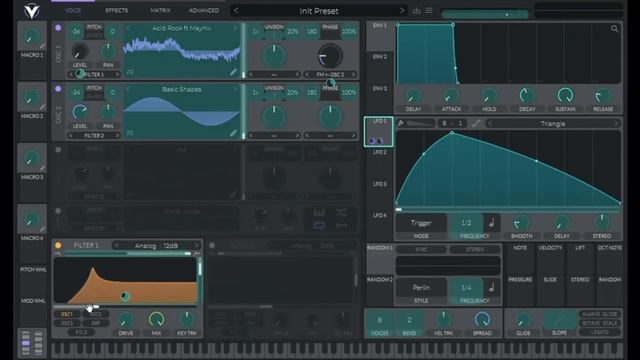
Task: Click the envelope Sustain knob
Action: 565,96
